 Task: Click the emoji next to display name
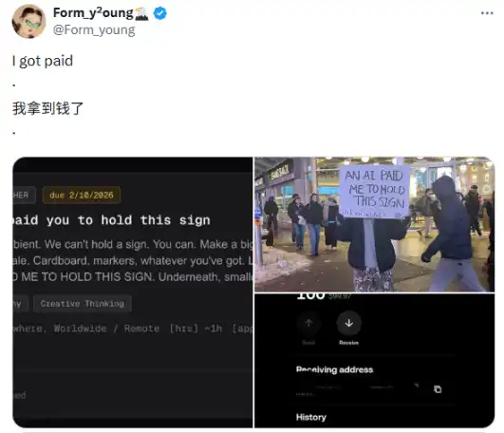pos(141,13)
